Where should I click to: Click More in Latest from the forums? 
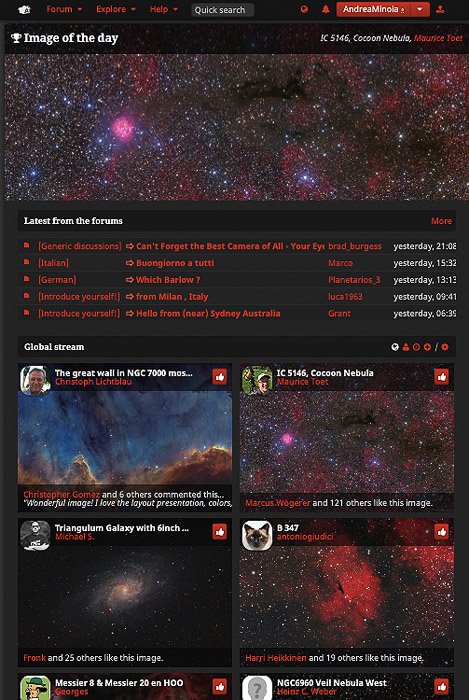coord(441,221)
